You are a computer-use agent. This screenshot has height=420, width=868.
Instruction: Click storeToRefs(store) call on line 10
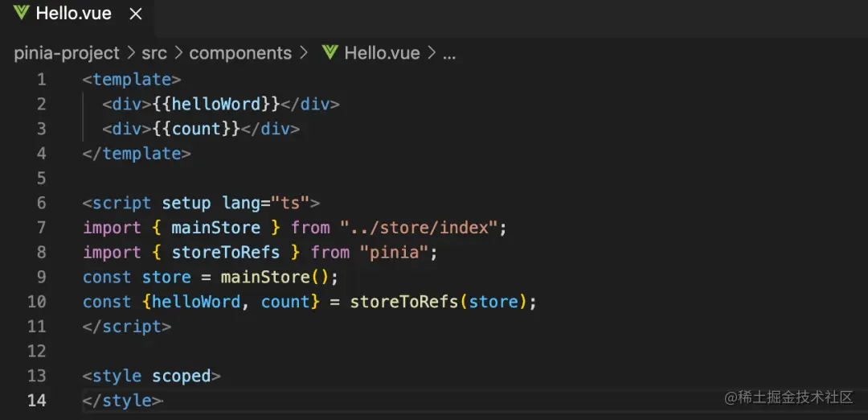tap(438, 302)
